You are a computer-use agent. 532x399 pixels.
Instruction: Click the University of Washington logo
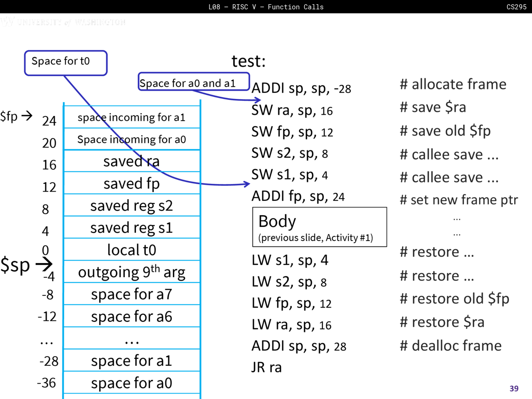click(63, 22)
